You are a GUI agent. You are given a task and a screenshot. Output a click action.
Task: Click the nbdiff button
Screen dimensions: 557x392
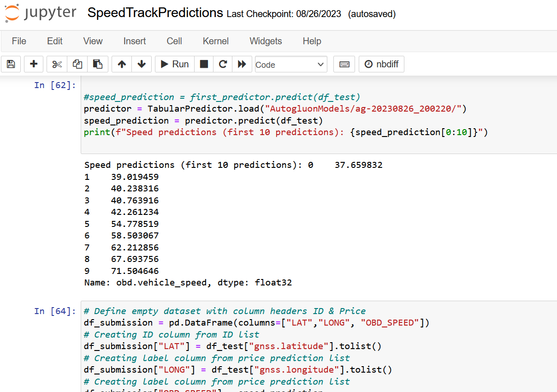pos(381,64)
